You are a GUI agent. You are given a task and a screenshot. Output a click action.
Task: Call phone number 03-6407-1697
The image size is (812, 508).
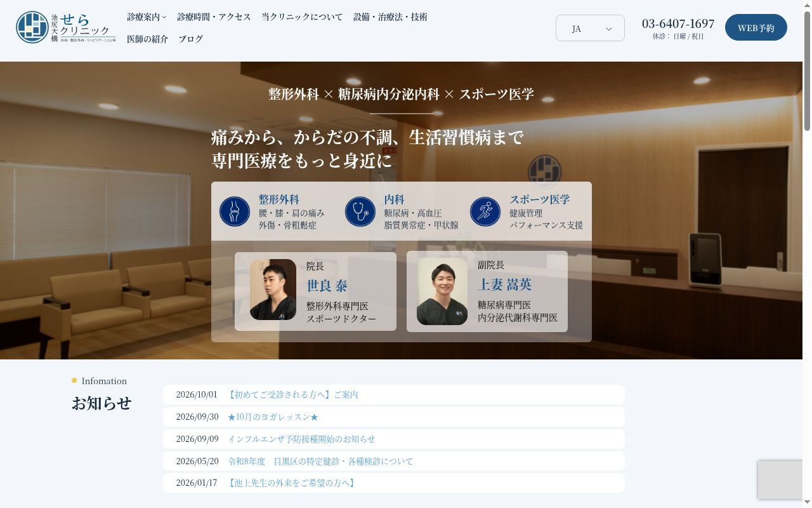click(678, 23)
